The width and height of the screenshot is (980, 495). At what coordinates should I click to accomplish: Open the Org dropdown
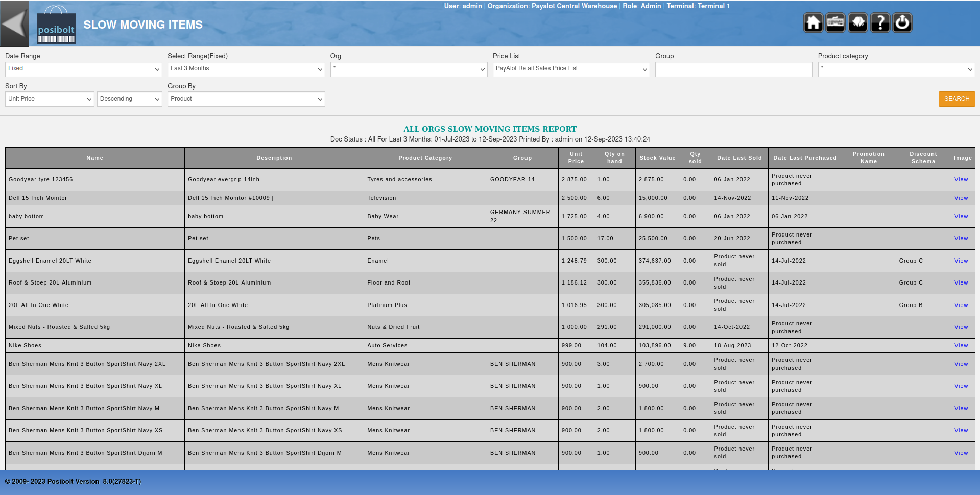pos(409,69)
